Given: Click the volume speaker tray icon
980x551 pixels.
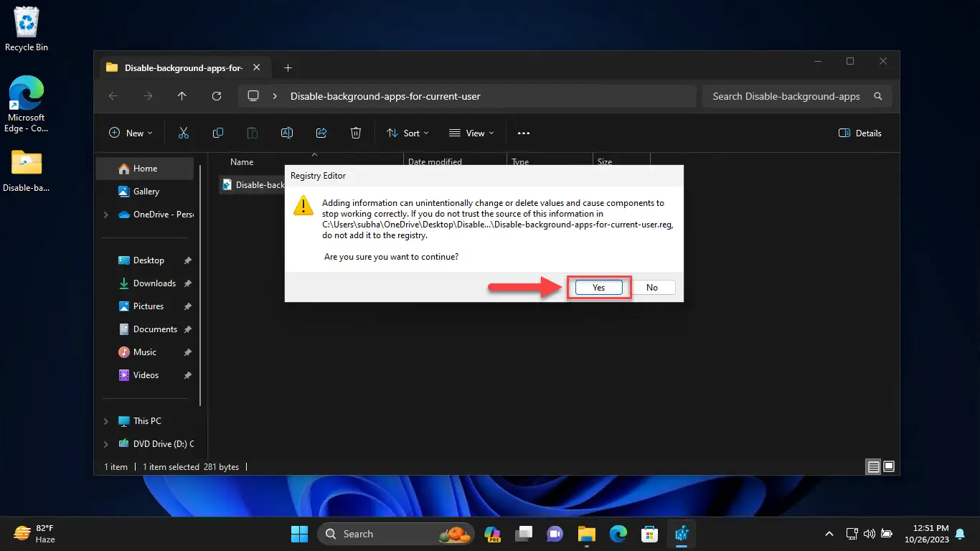Looking at the screenshot, I should click(869, 534).
